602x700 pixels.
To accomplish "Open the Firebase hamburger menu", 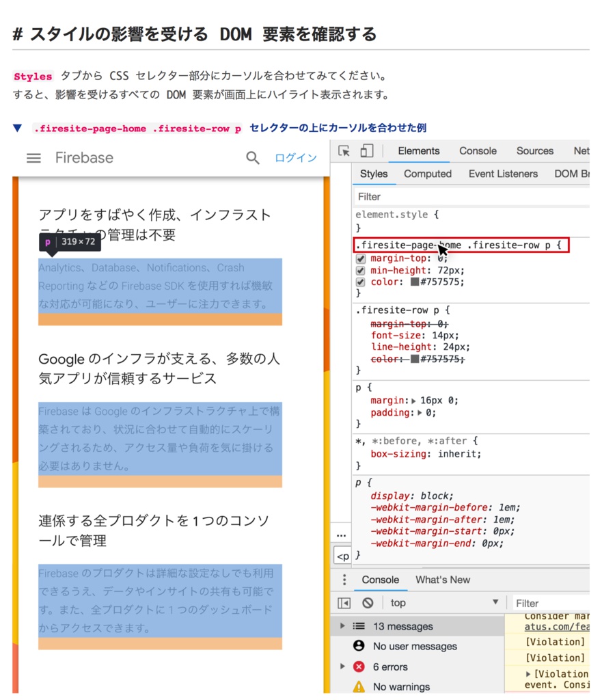I will [x=33, y=158].
